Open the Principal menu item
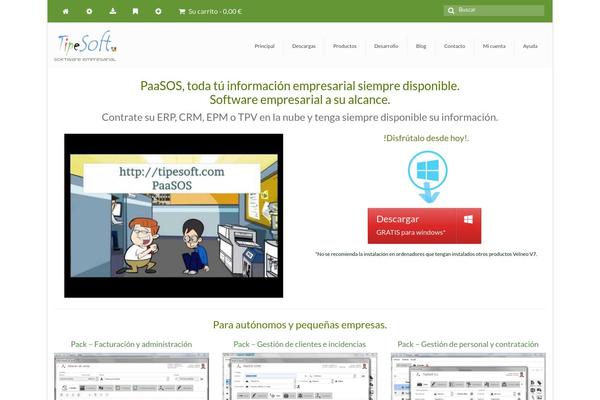 264,46
